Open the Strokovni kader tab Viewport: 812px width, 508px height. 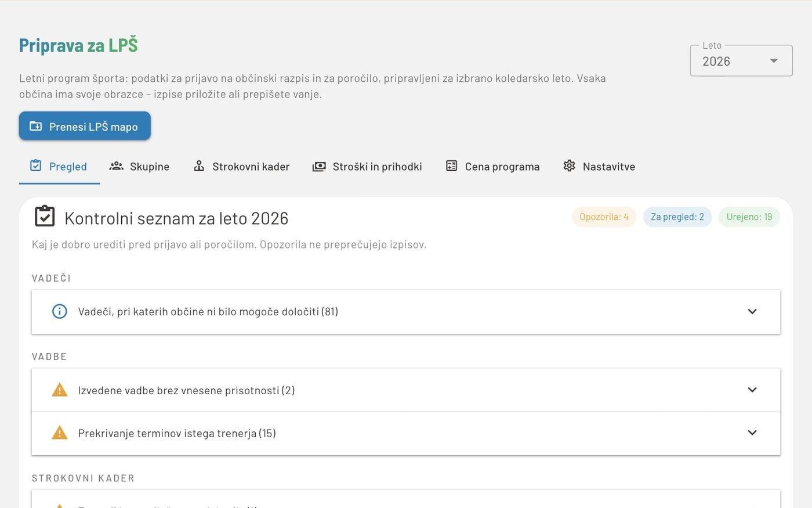coord(241,167)
